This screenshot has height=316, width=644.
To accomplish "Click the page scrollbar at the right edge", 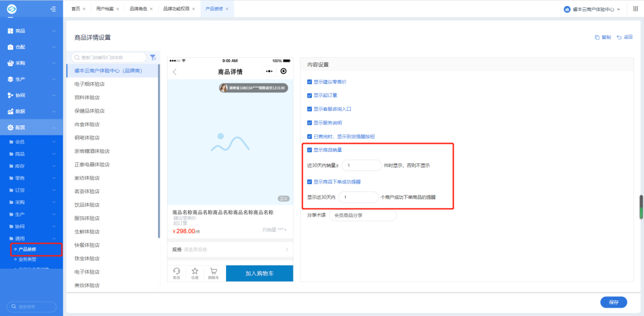I will click(640, 208).
